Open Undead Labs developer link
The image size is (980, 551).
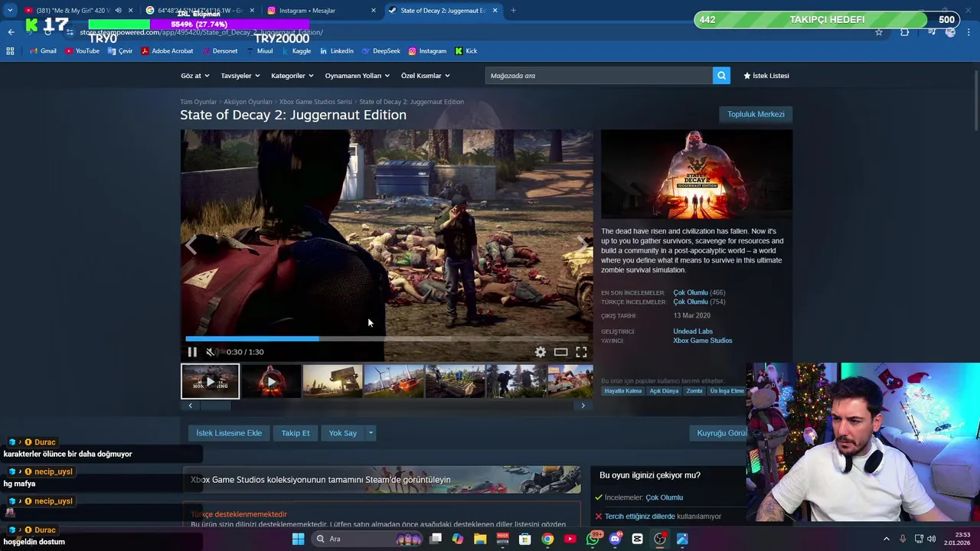[x=693, y=331]
